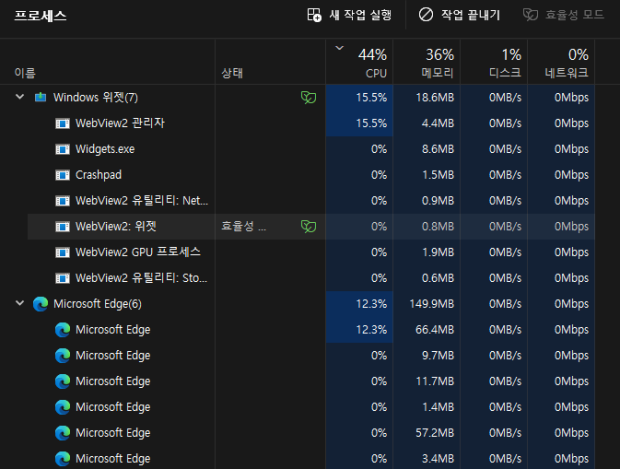The image size is (620, 469).
Task: Click the Windows 위젯 group icon
Action: [41, 97]
